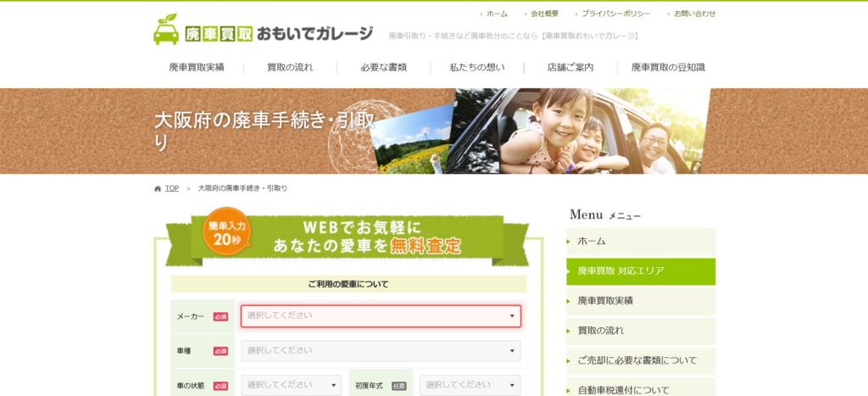Click TOP breadcrumb link
This screenshot has width=868, height=396.
172,188
